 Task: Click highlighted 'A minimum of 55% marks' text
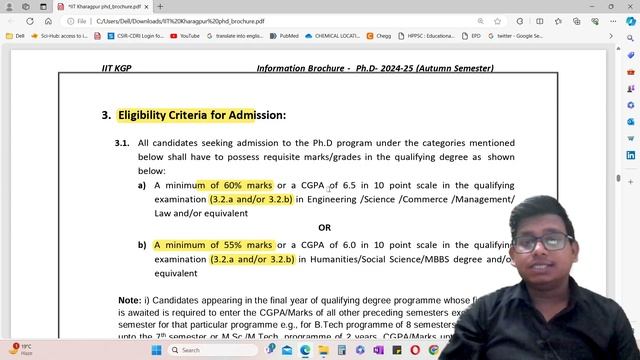[x=213, y=245]
